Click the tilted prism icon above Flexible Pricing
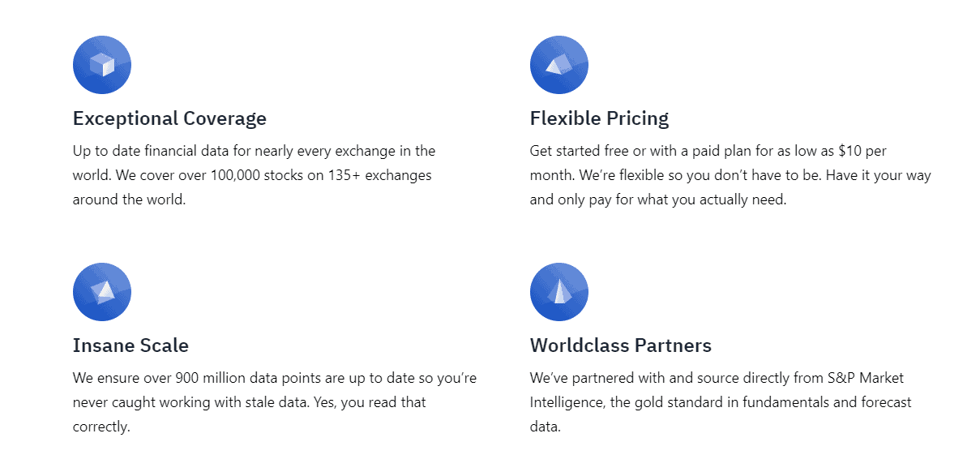Image resolution: width=980 pixels, height=472 pixels. (559, 65)
